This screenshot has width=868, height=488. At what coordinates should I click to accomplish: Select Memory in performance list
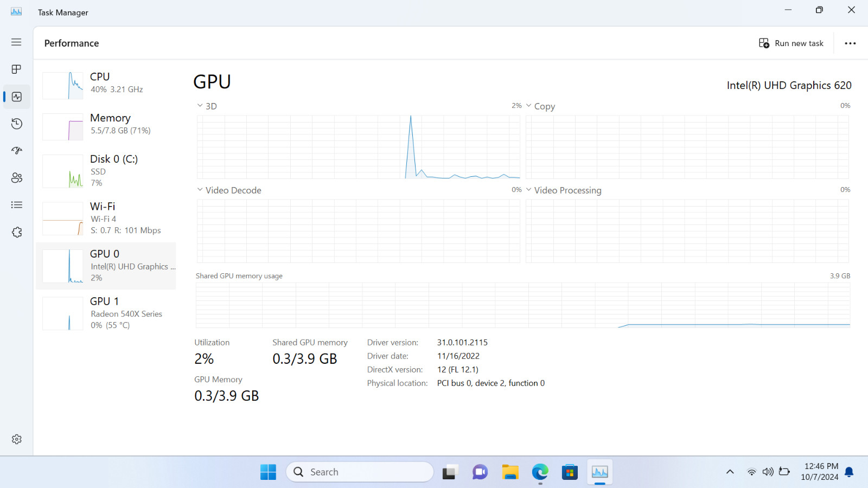point(106,126)
